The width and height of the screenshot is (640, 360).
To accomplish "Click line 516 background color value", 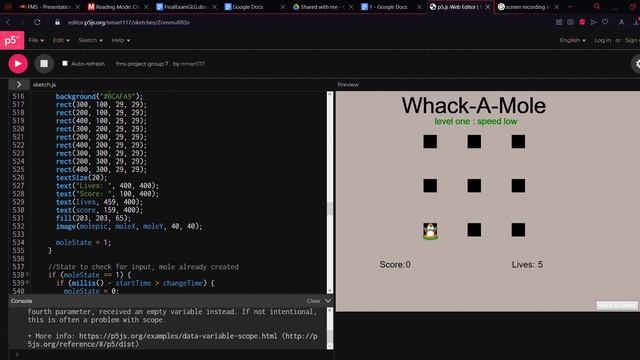I will pyautogui.click(x=117, y=96).
